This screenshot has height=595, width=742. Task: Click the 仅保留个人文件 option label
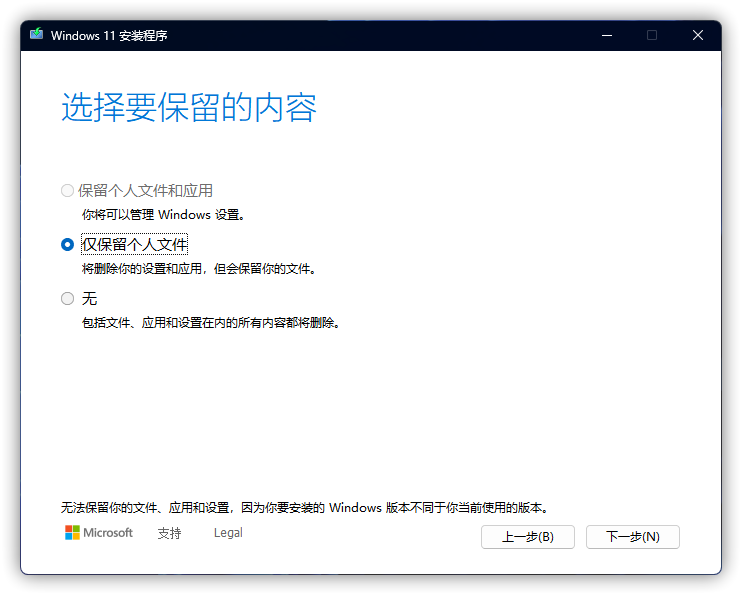[135, 244]
